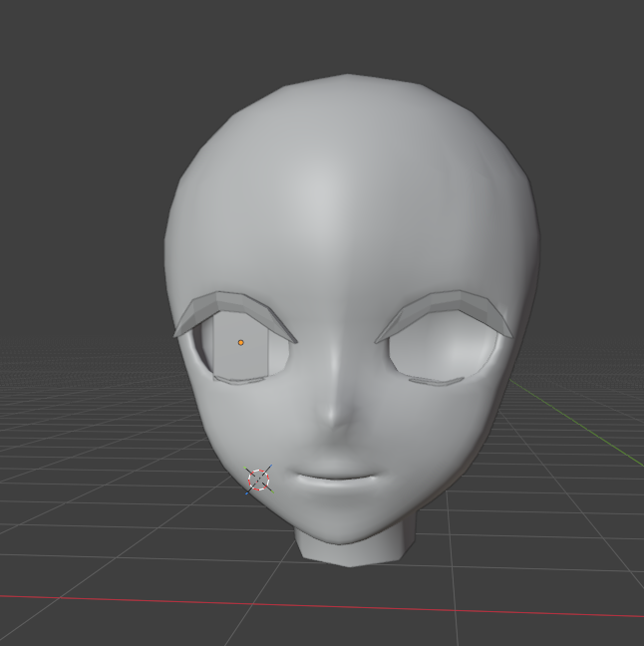Click the orange object origin dot
The image size is (644, 646).
[241, 342]
